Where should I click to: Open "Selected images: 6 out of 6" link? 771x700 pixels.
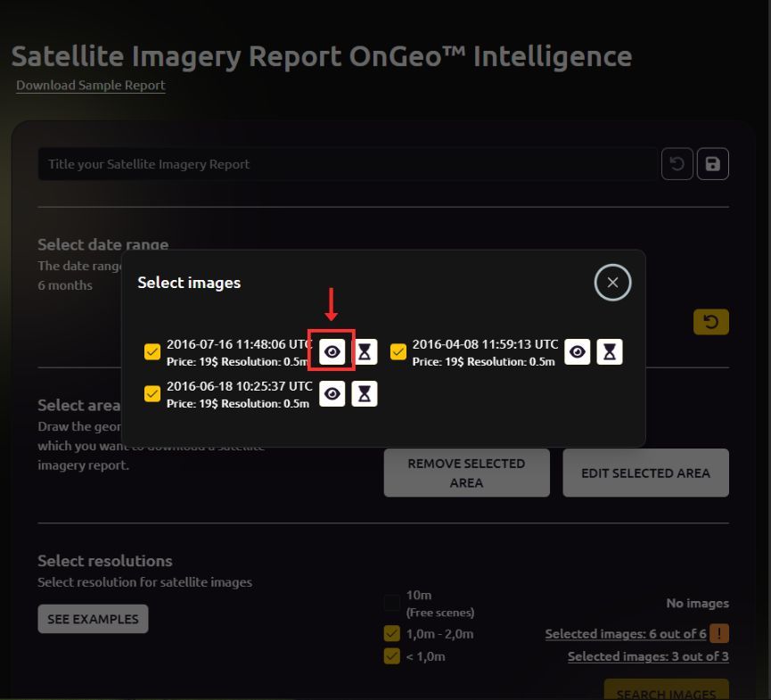point(625,634)
